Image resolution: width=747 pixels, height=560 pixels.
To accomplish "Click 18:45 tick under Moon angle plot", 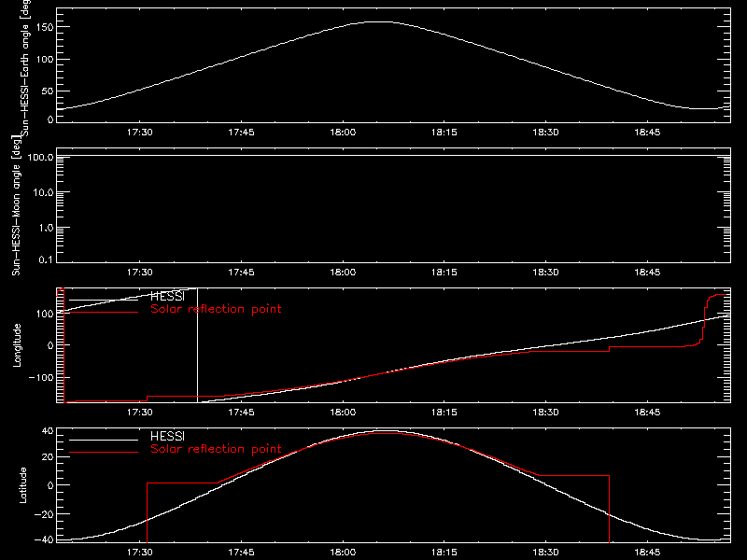I will tap(647, 273).
